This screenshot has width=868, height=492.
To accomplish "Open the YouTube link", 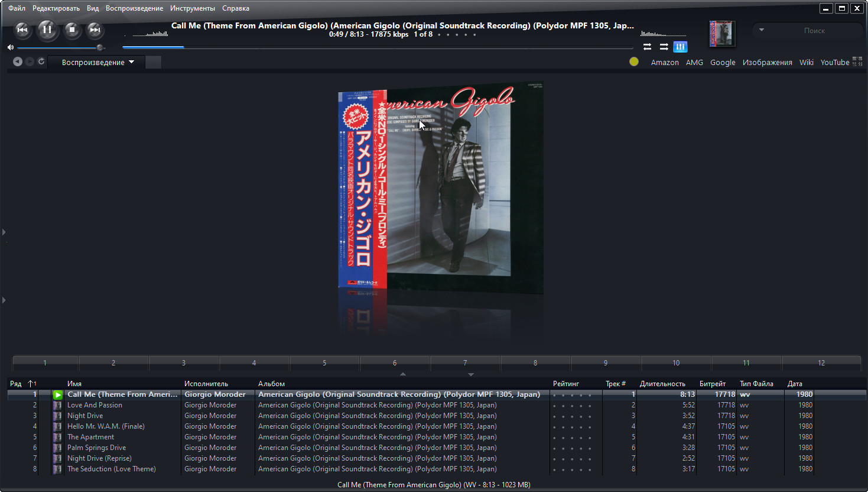I will coord(835,62).
